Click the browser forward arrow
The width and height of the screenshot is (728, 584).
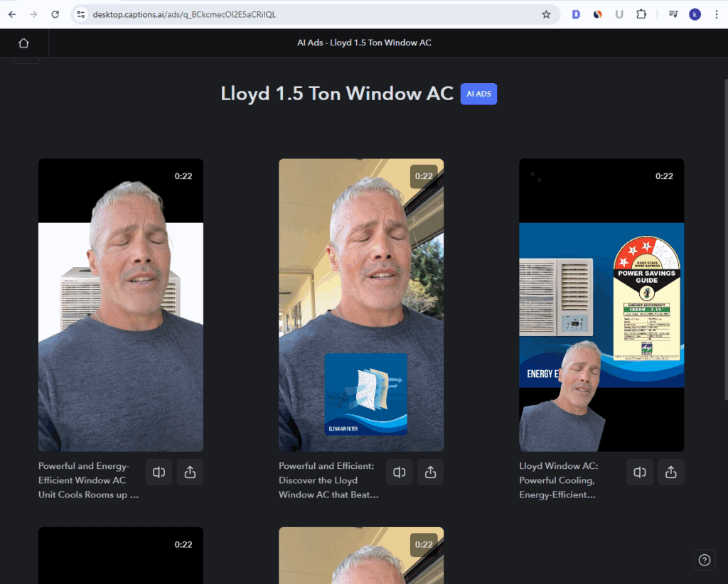click(x=33, y=14)
